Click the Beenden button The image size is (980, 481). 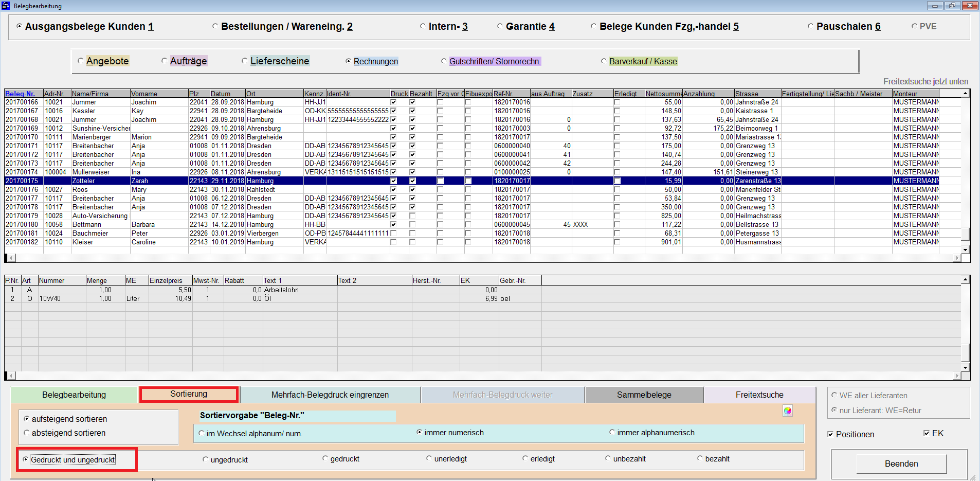[x=901, y=464]
